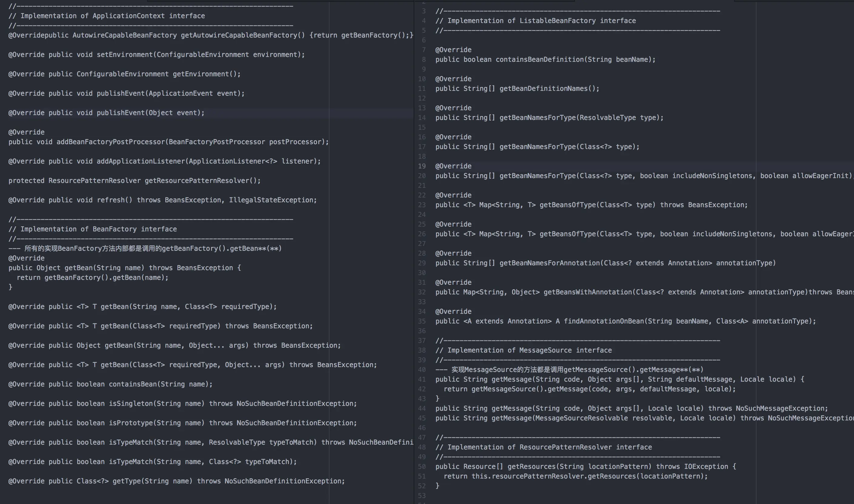Click the getBeansWithAnnotation line

coord(644,292)
